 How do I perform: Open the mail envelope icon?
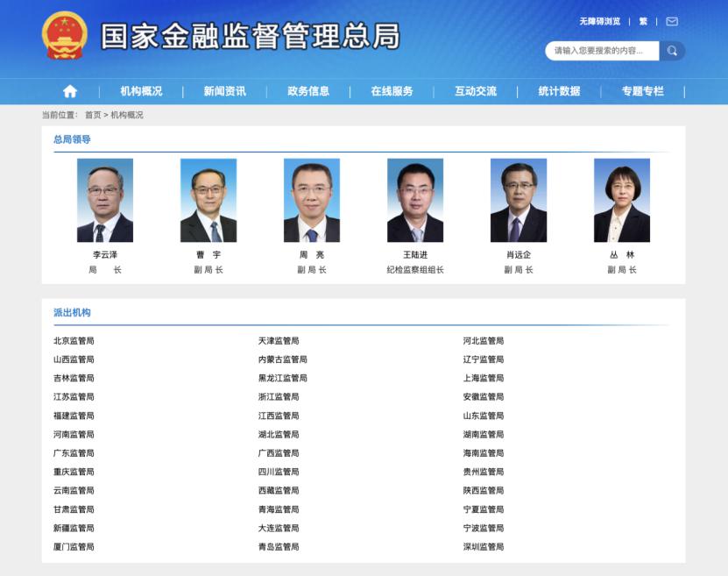click(x=672, y=21)
